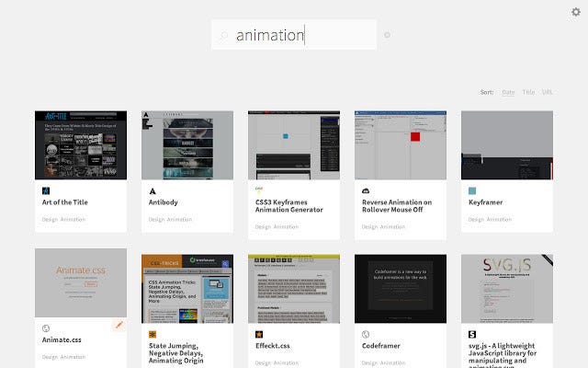This screenshot has height=368, width=588.
Task: Open Reverse Animation on Rollover Mouse Off
Action: 397,206
